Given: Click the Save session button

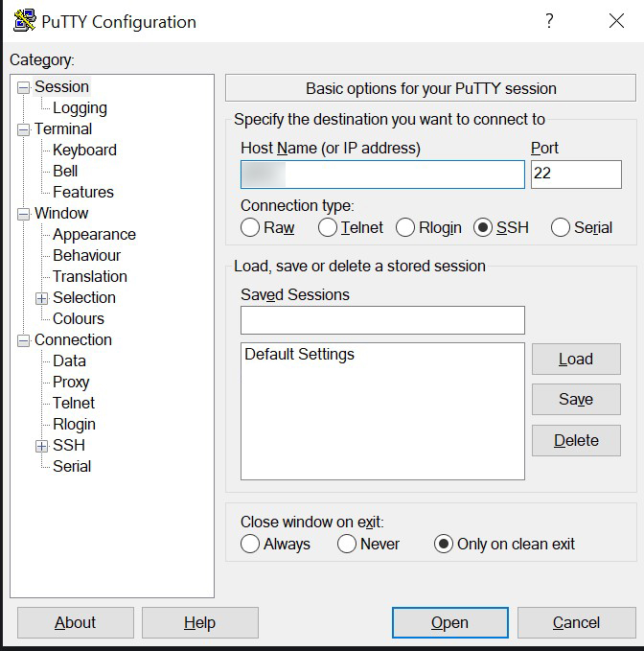Looking at the screenshot, I should pyautogui.click(x=576, y=400).
